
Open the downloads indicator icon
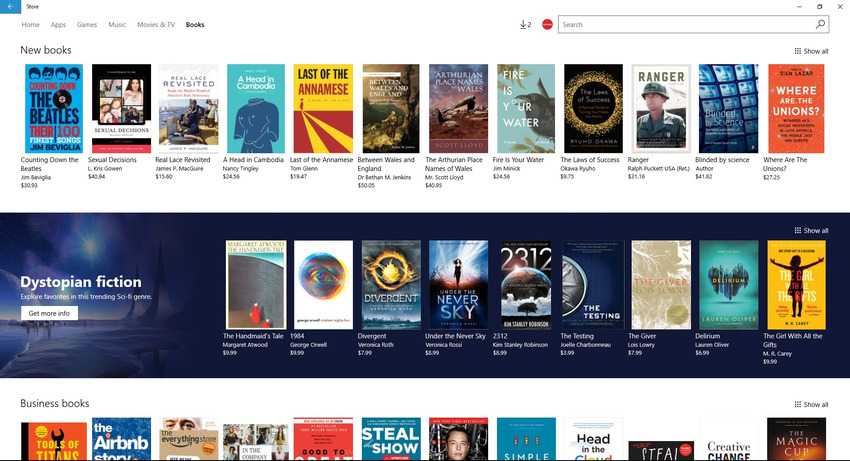[x=525, y=24]
